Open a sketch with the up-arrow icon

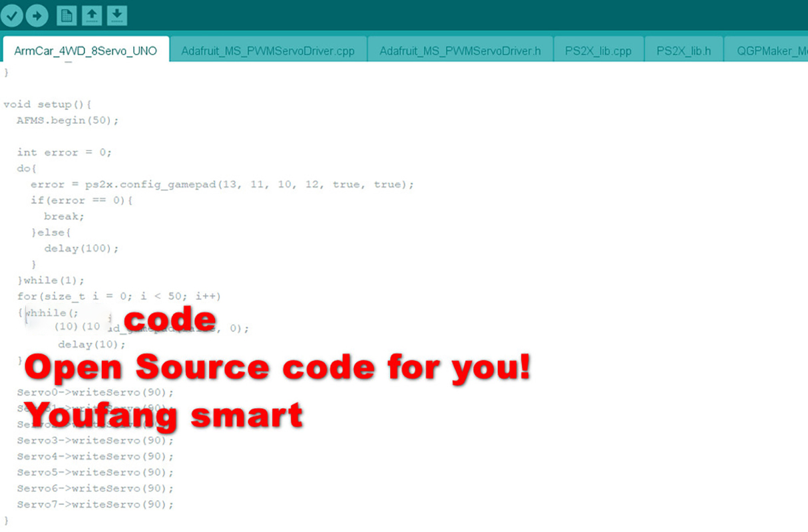click(91, 15)
